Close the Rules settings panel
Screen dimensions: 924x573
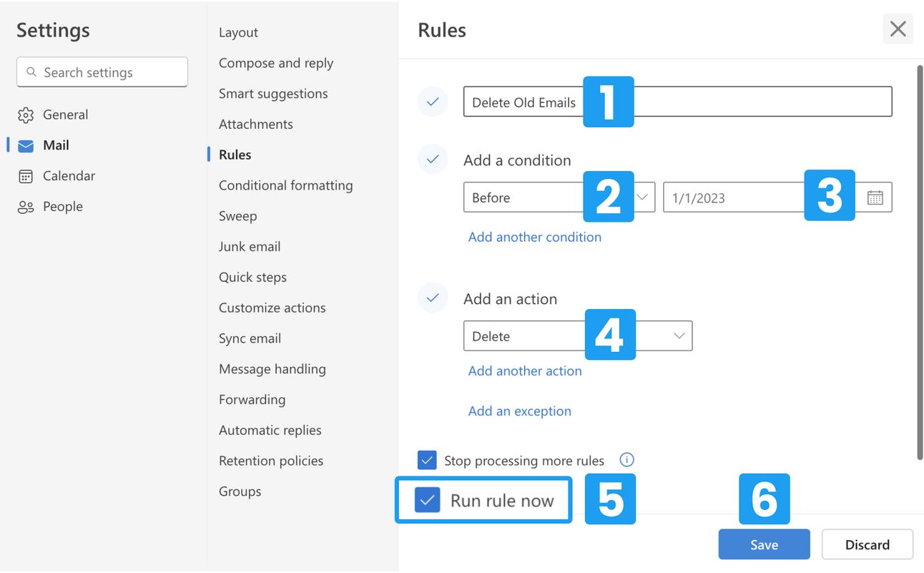898,29
